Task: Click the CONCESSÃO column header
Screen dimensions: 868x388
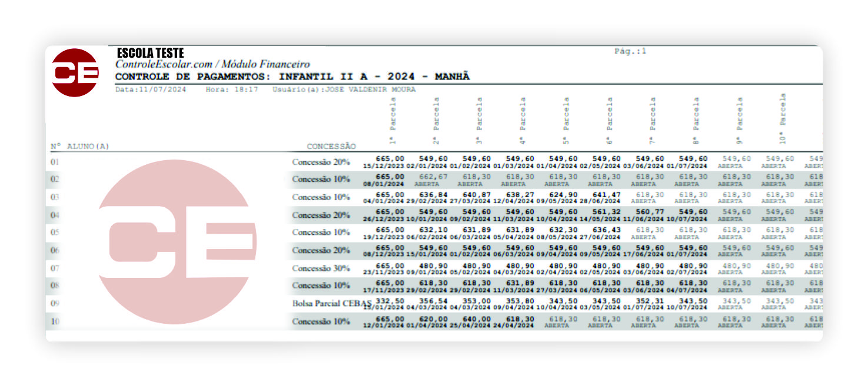Action: click(x=331, y=146)
